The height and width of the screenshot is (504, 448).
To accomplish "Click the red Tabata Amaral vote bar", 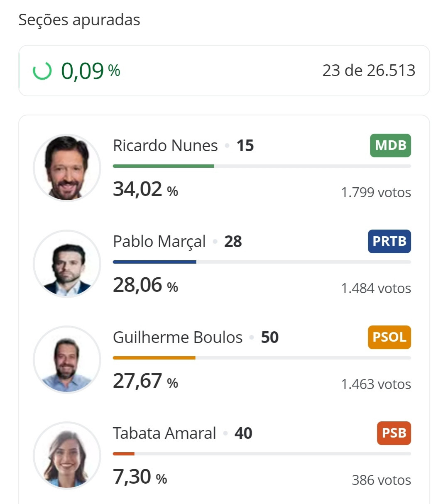I will (x=124, y=454).
